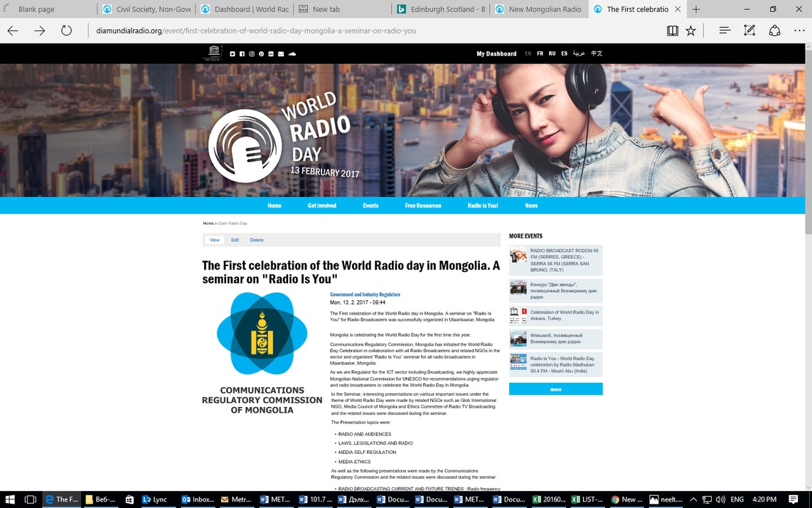Go back to the previous page

[13, 31]
